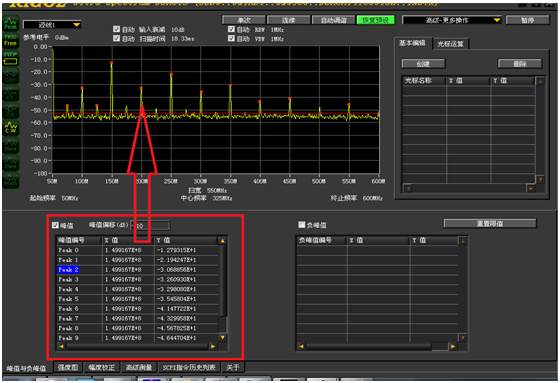The height and width of the screenshot is (383, 560).
Task: Enable the 负峰值 negative peak checkbox
Action: coord(302,225)
